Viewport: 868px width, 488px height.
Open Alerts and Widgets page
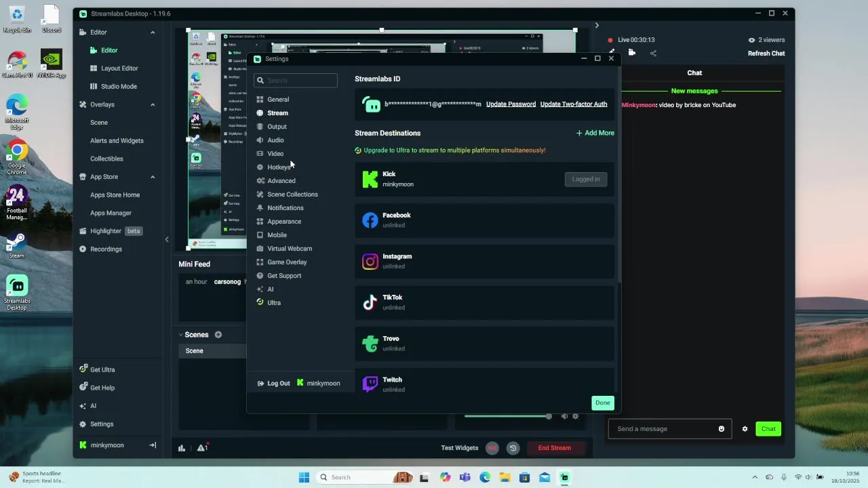coord(117,141)
